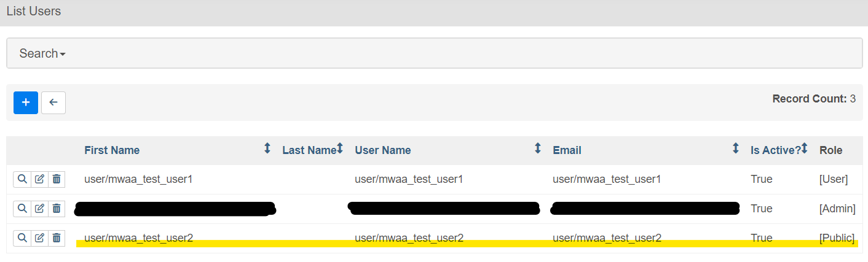The height and width of the screenshot is (262, 868).
Task: Click the List Users page title
Action: tap(34, 11)
